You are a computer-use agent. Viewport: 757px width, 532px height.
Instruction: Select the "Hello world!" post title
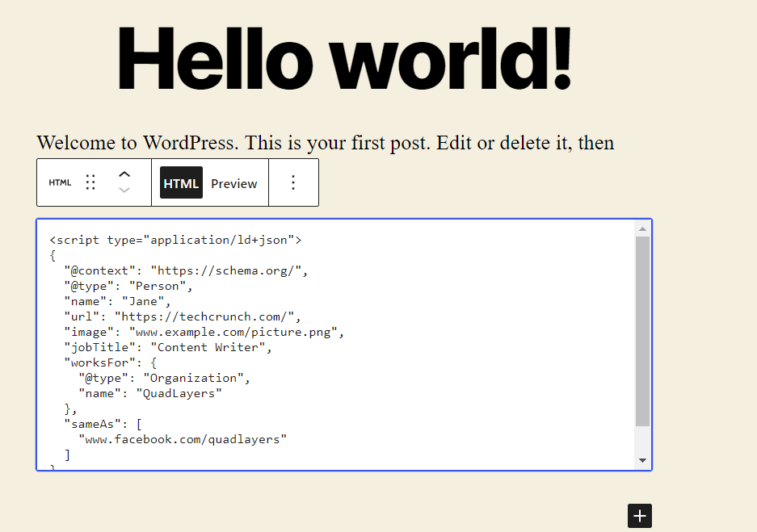345,59
